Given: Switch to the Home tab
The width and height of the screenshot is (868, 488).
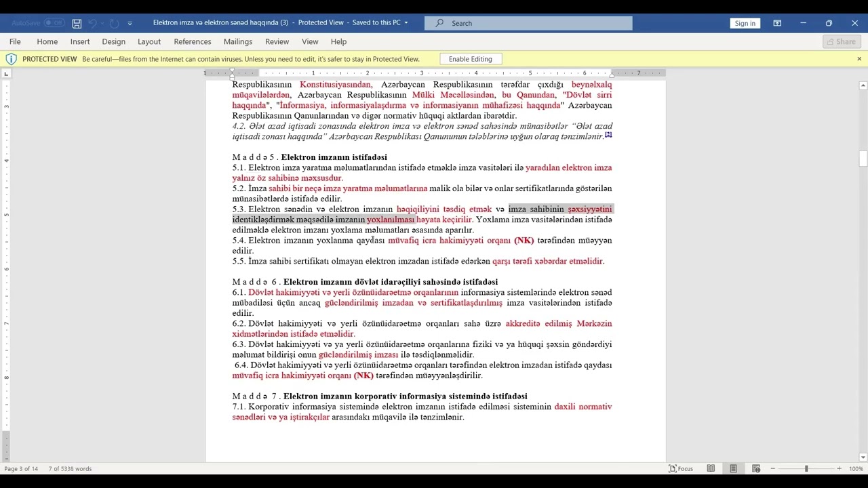Looking at the screenshot, I should point(47,41).
